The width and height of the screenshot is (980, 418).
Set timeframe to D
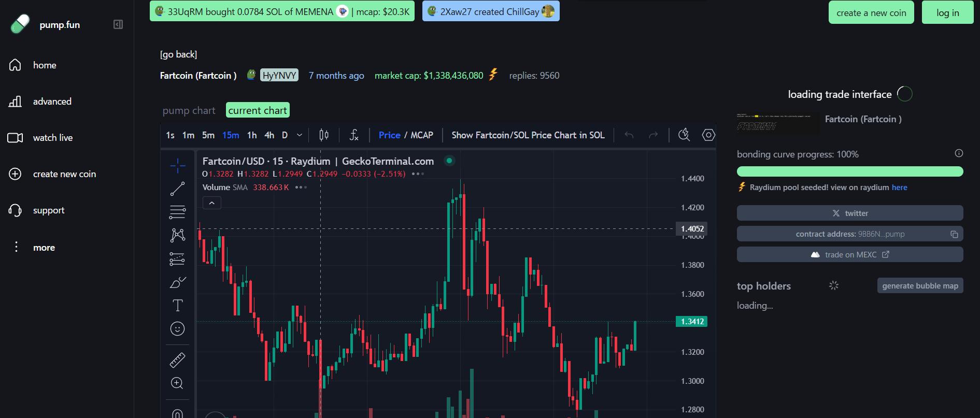(x=285, y=135)
